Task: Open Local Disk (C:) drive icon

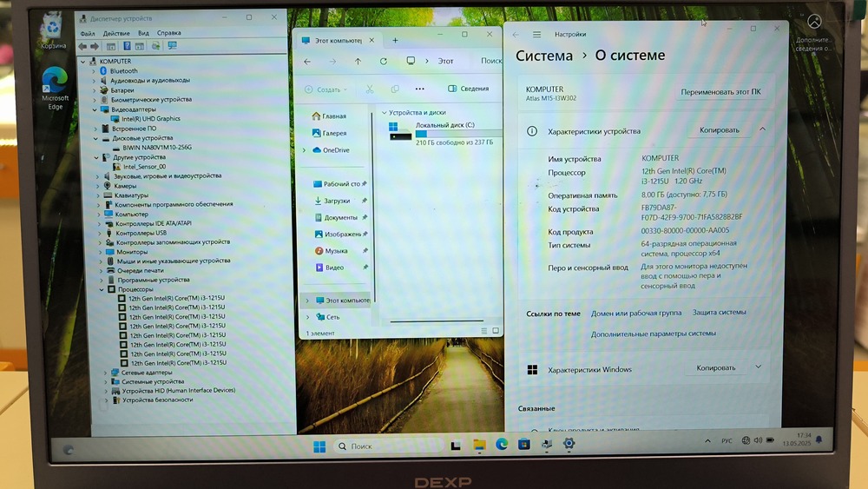Action: coord(399,132)
